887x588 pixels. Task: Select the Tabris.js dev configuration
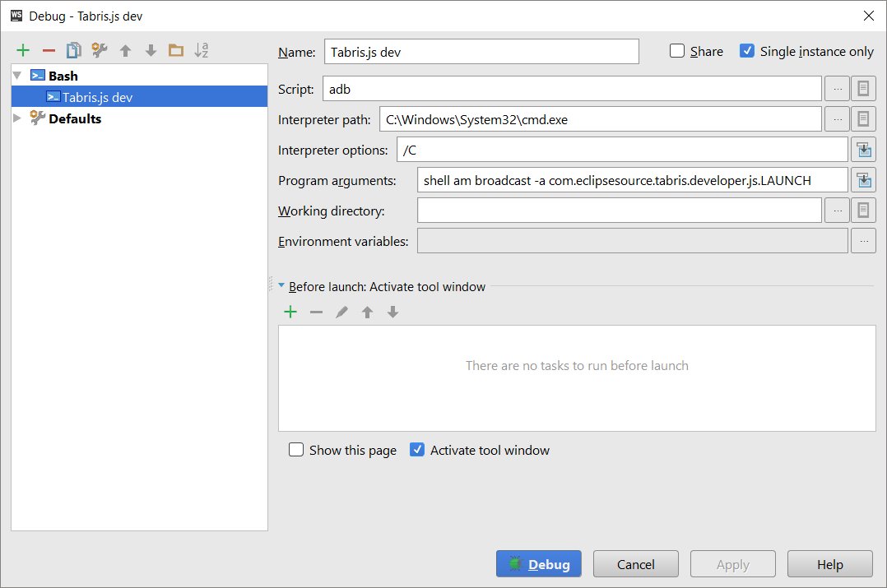(x=139, y=97)
